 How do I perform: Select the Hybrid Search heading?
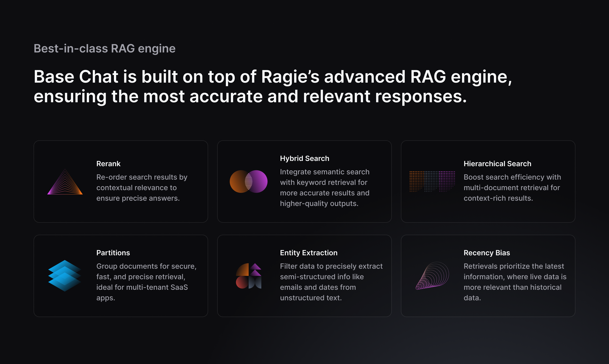(x=304, y=159)
